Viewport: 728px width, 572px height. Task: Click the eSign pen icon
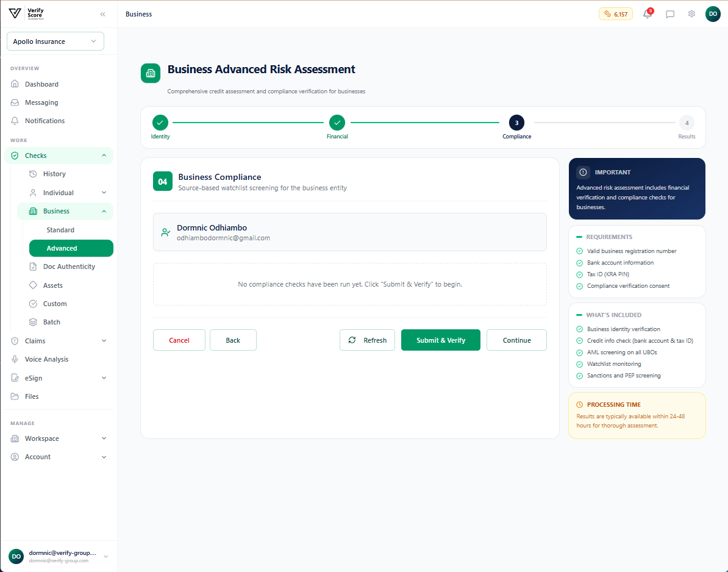pos(15,378)
